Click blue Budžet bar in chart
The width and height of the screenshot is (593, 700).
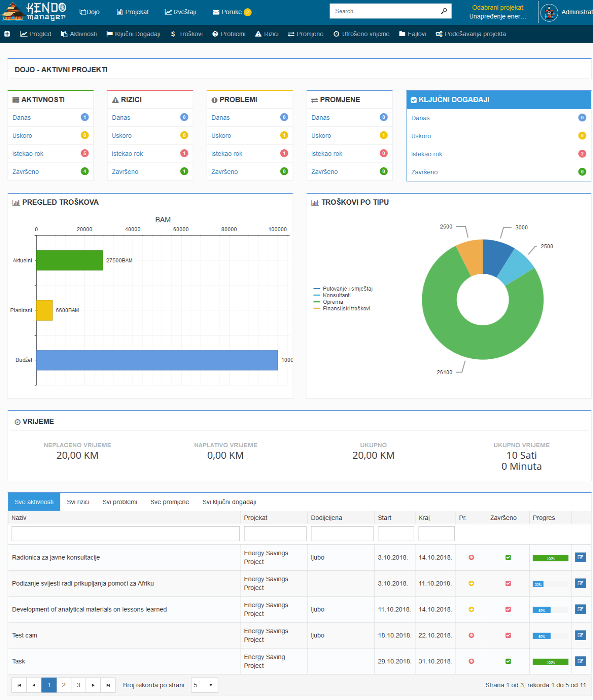pyautogui.click(x=157, y=360)
